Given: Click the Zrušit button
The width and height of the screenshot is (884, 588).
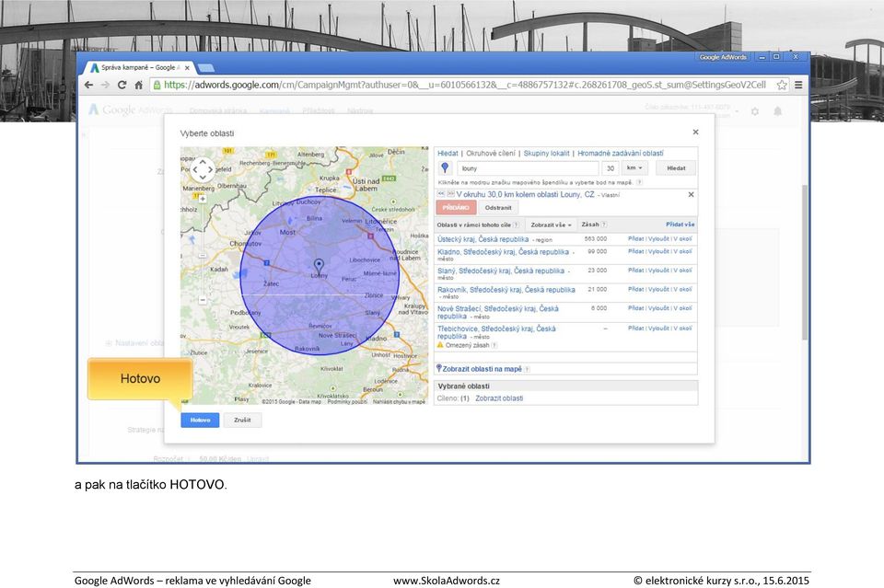Looking at the screenshot, I should (x=242, y=421).
